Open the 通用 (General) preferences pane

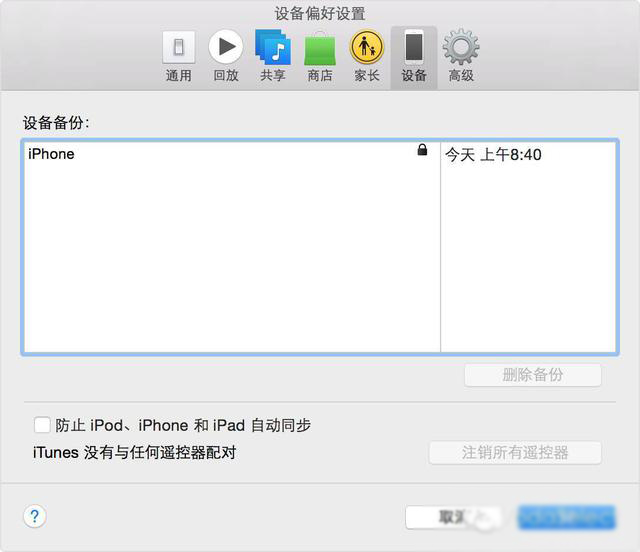click(x=178, y=57)
